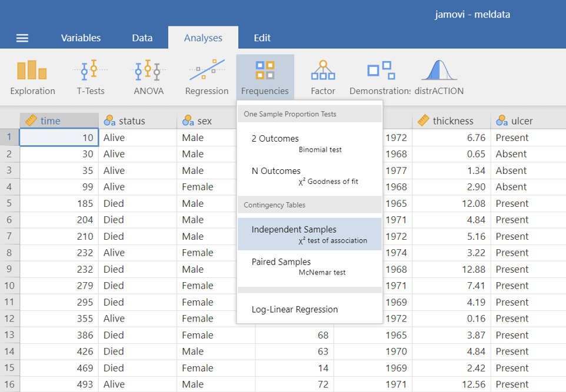The width and height of the screenshot is (566, 392).
Task: Choose Independent Samples test of association
Action: (x=309, y=234)
